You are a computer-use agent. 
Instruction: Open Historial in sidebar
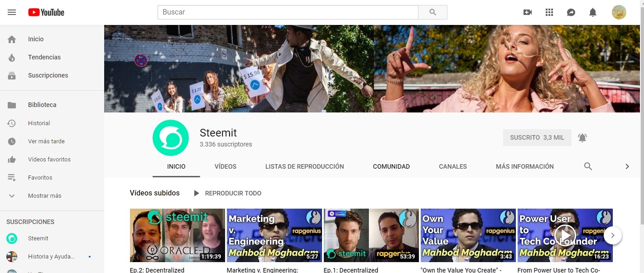coord(52,123)
